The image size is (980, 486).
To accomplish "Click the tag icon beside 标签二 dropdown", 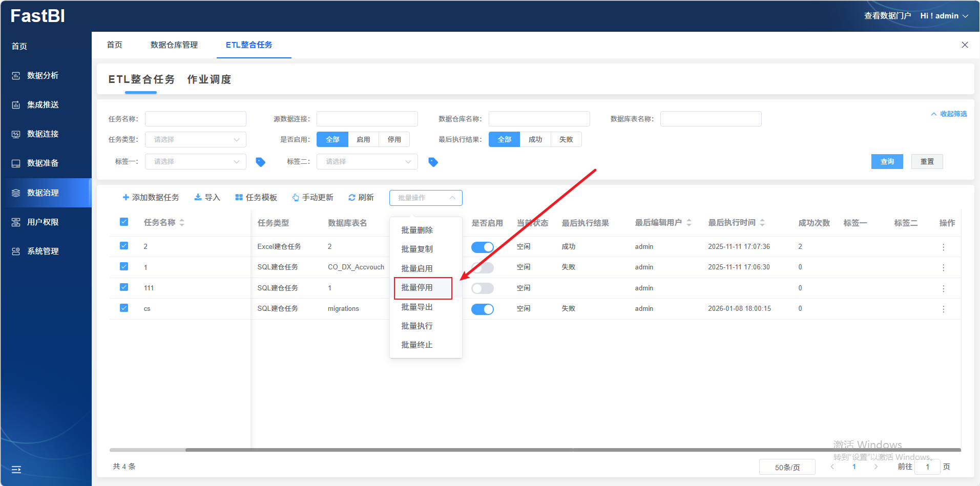I will tap(433, 162).
